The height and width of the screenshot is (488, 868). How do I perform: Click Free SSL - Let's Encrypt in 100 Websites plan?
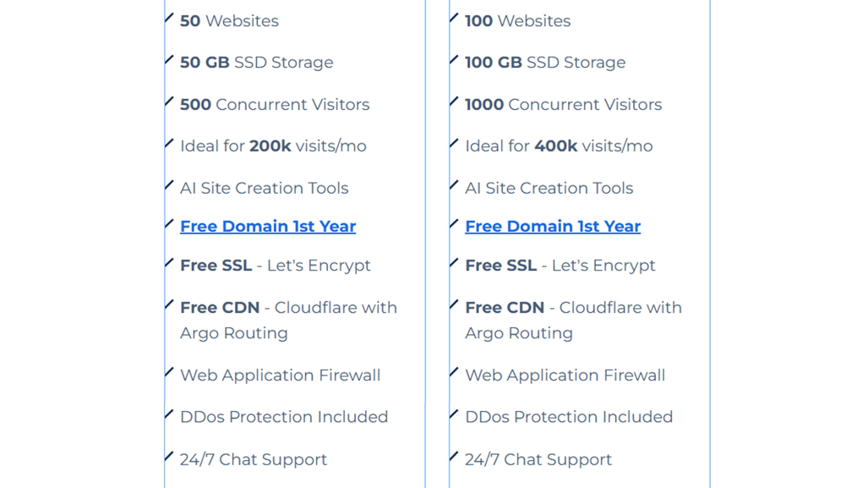tap(560, 266)
